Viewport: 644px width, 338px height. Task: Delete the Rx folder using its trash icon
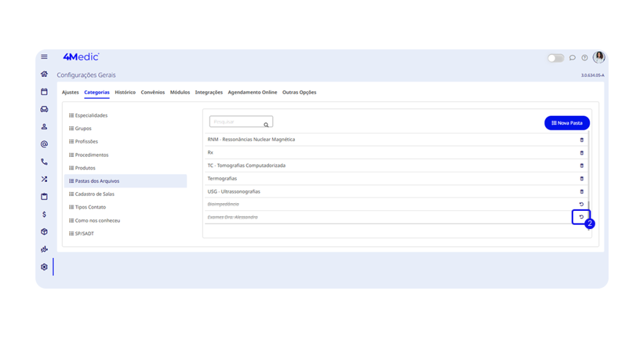tap(581, 153)
